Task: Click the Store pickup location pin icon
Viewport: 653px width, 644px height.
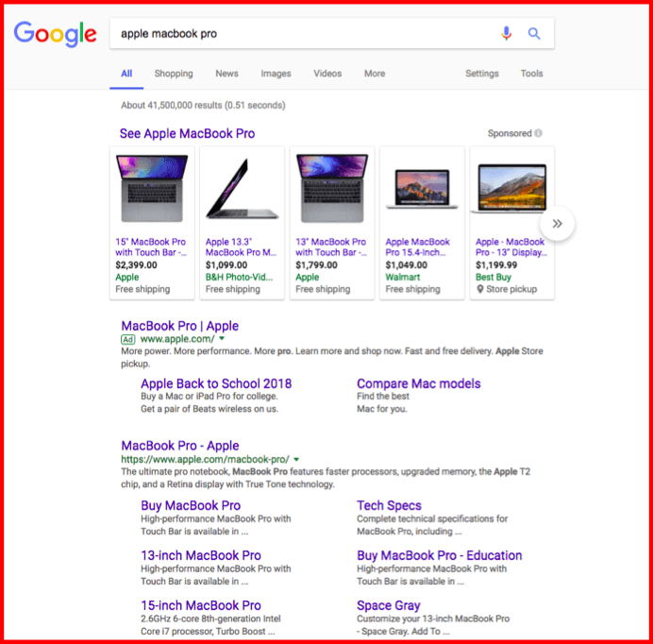Action: [479, 289]
